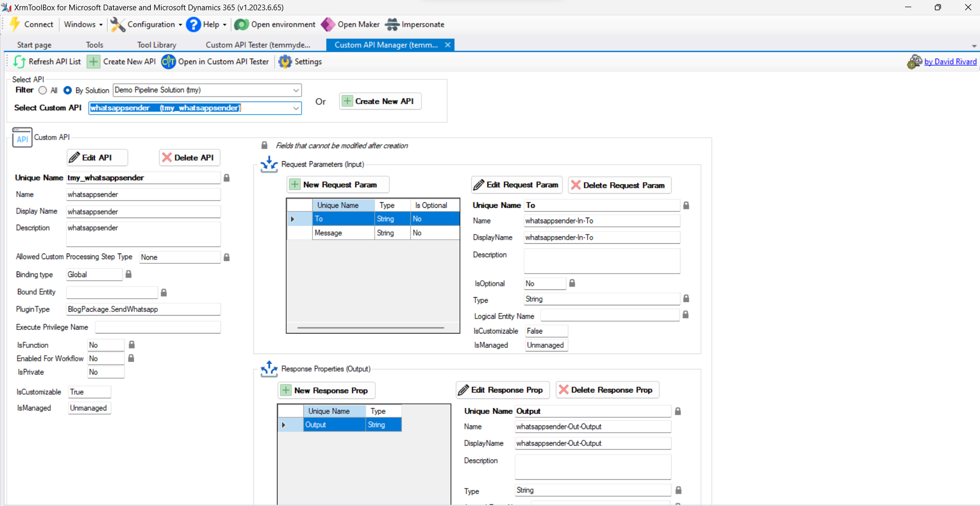Click the lock icon next to the cannot be modified legend
Viewport: 980px width, 506px height.
pyautogui.click(x=265, y=145)
